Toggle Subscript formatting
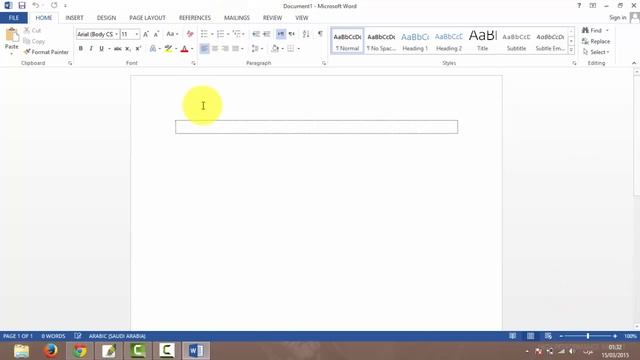640x360 pixels. pos(128,49)
